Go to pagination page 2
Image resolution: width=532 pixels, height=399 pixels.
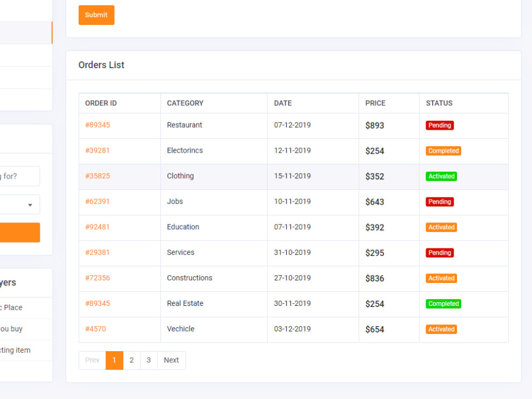(x=131, y=360)
